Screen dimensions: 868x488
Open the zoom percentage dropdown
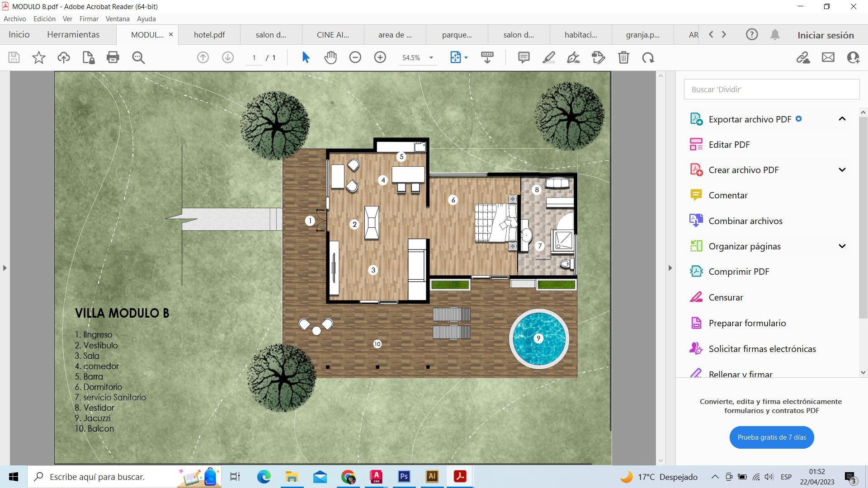pos(431,58)
